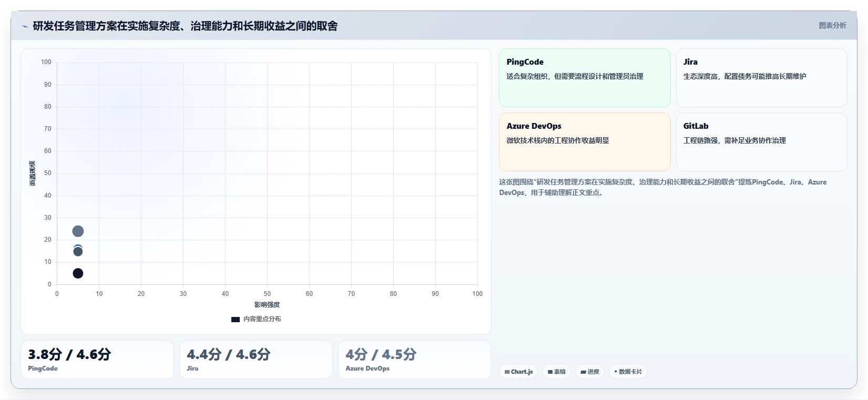The image size is (868, 400).
Task: Open the Azure DevOps card
Action: pyautogui.click(x=585, y=142)
